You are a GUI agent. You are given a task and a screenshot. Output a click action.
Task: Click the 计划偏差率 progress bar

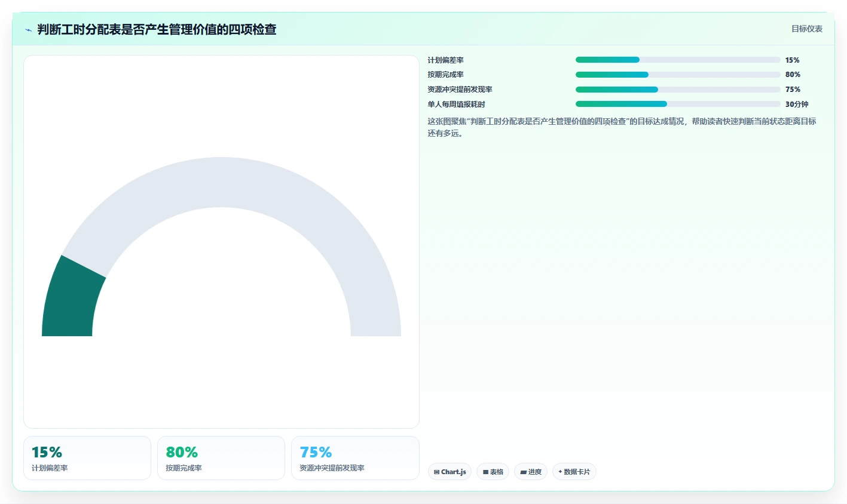point(678,60)
